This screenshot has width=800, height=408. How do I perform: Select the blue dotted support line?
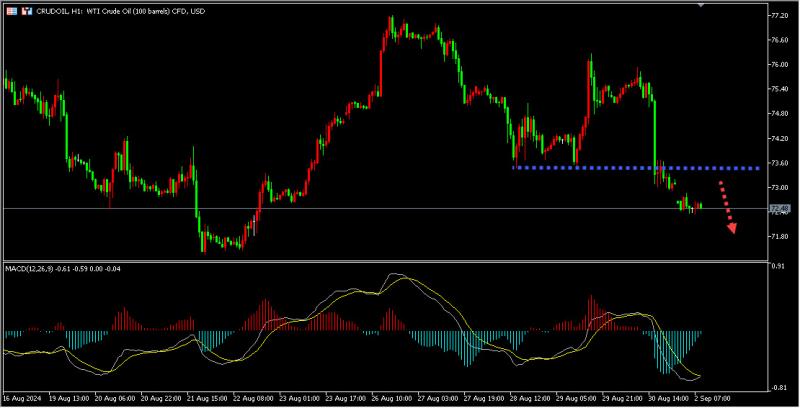point(636,168)
